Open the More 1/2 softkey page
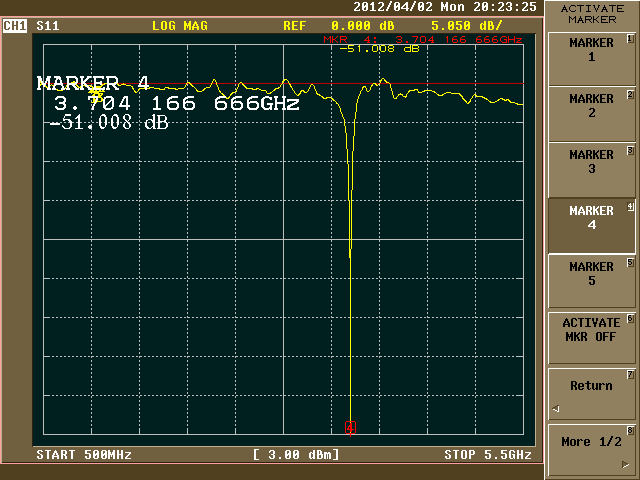This screenshot has height=480, width=640. coord(591,441)
